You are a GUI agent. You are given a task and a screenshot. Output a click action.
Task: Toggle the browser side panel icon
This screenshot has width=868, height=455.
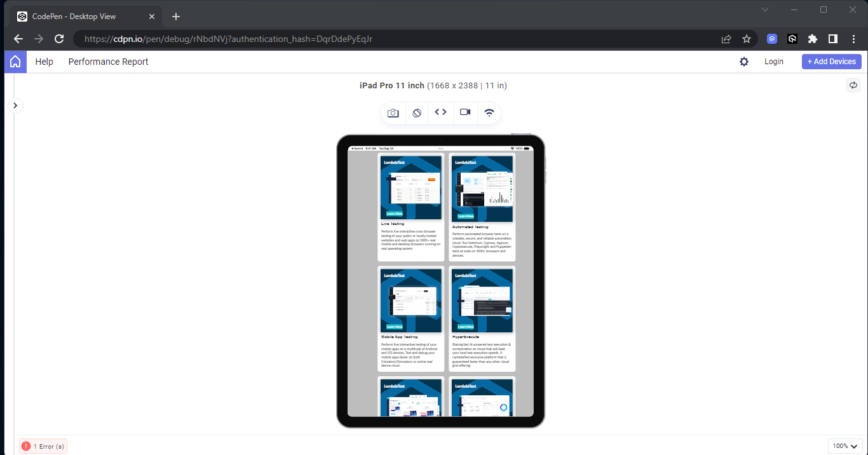click(x=833, y=39)
